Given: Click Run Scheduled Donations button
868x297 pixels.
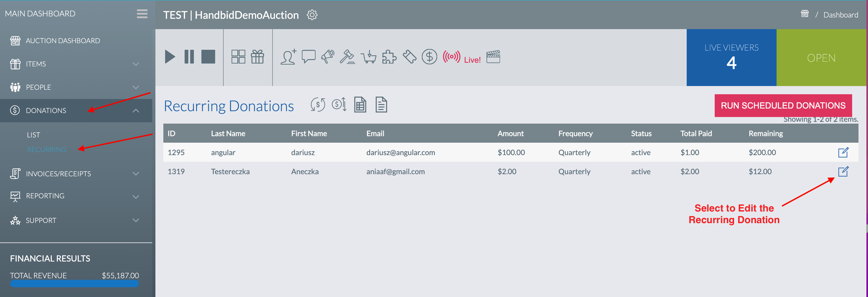Looking at the screenshot, I should 783,105.
